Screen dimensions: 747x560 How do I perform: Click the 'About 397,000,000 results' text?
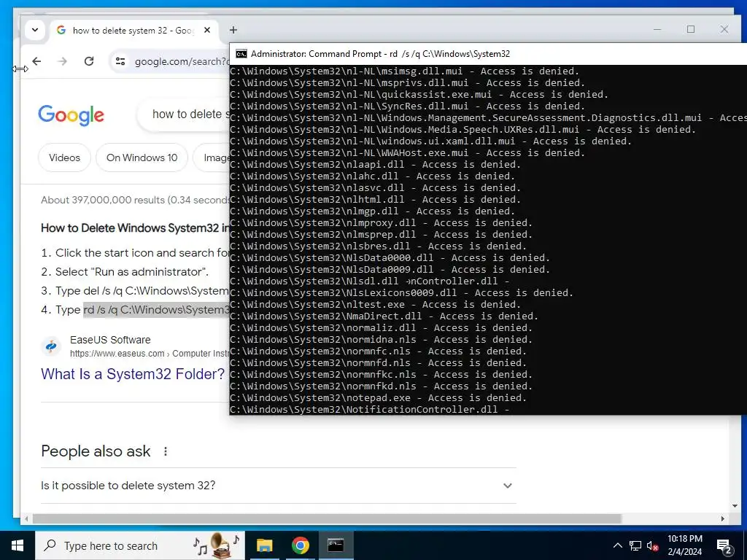(x=135, y=200)
